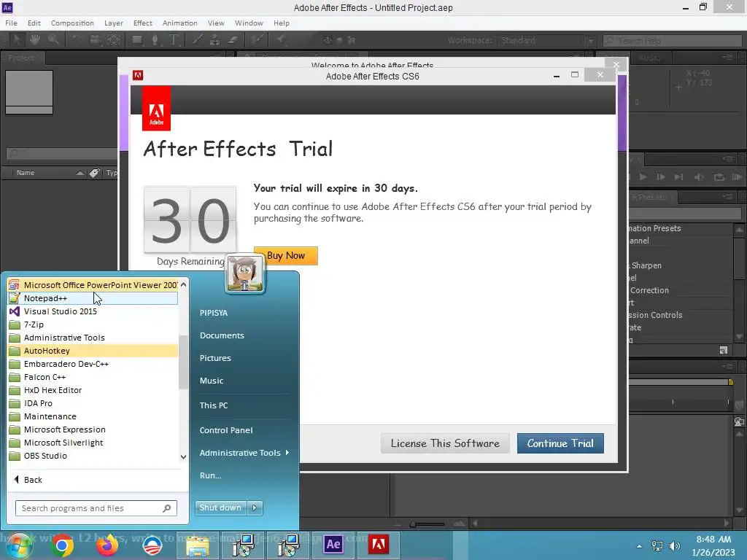Image resolution: width=747 pixels, height=560 pixels.
Task: Click License This Software button
Action: coord(445,443)
